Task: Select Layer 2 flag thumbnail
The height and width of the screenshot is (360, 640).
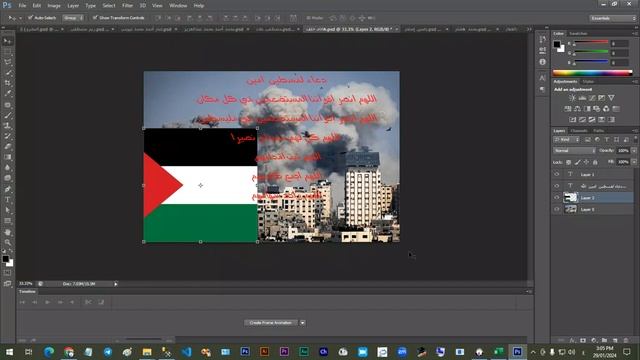Action: (x=570, y=198)
